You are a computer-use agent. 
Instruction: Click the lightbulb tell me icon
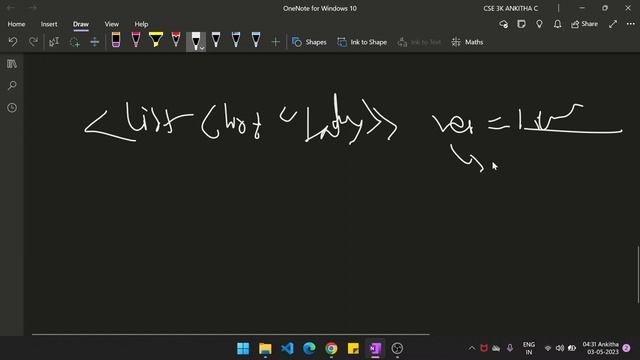(539, 24)
